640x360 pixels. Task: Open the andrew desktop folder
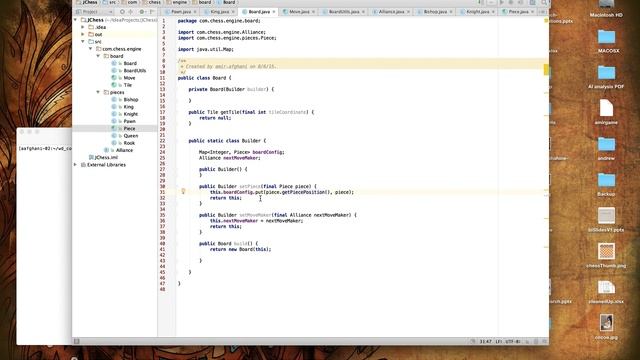(x=606, y=148)
